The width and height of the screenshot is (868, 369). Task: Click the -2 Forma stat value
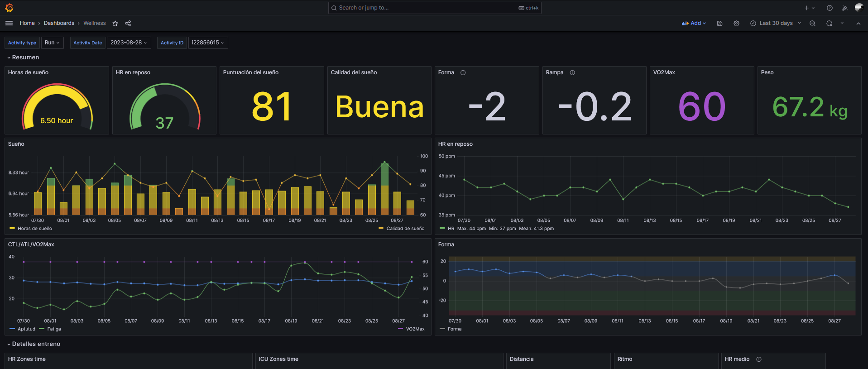click(487, 107)
